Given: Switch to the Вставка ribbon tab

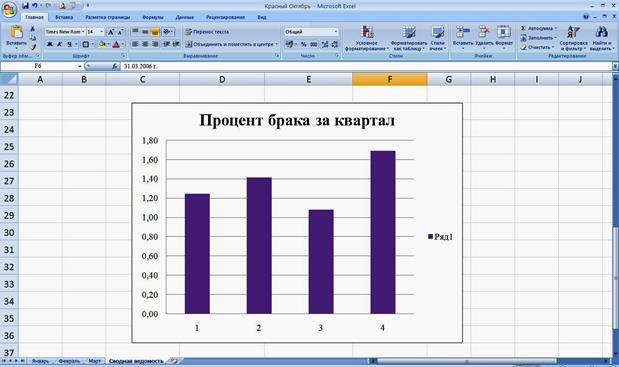Looking at the screenshot, I should tap(64, 17).
